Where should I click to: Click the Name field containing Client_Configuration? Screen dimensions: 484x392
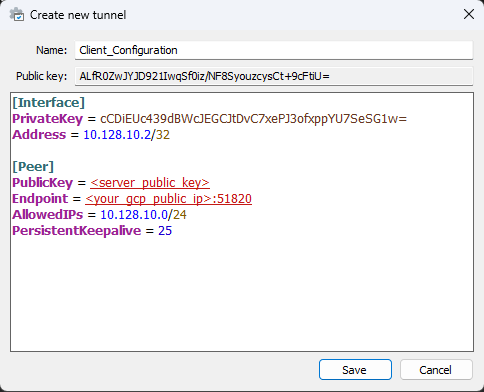pyautogui.click(x=274, y=50)
